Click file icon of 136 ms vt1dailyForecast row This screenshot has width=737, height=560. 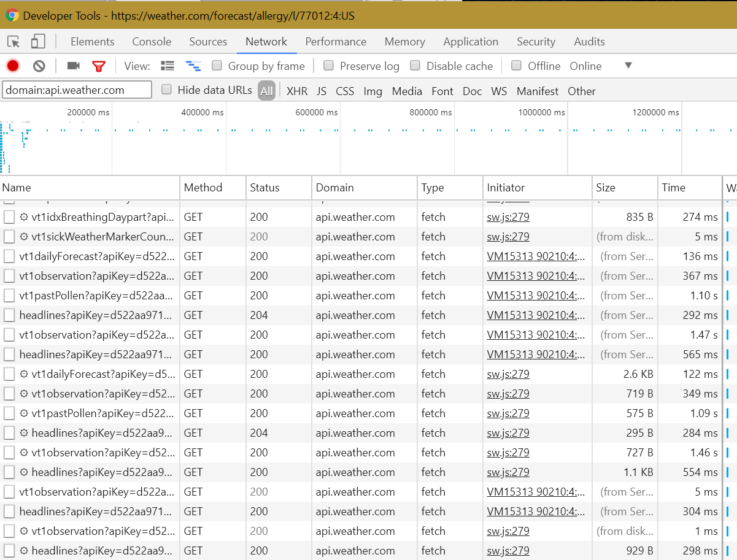(9, 256)
